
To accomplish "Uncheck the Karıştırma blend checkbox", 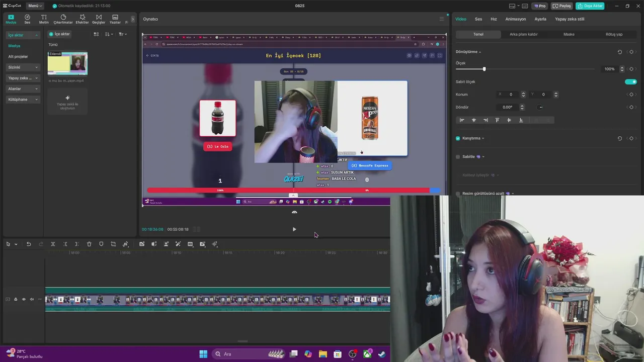I will click(458, 138).
